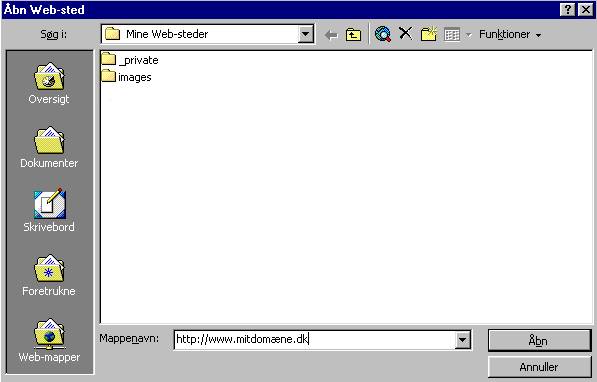Click the Search the Web globe icon
The height and width of the screenshot is (382, 597).
click(x=383, y=34)
